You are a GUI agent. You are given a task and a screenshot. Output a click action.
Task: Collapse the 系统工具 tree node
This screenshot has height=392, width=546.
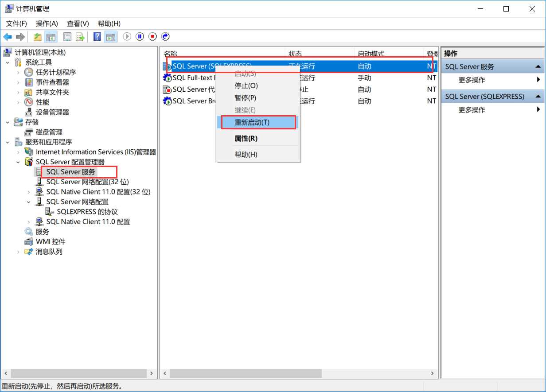pyautogui.click(x=8, y=62)
